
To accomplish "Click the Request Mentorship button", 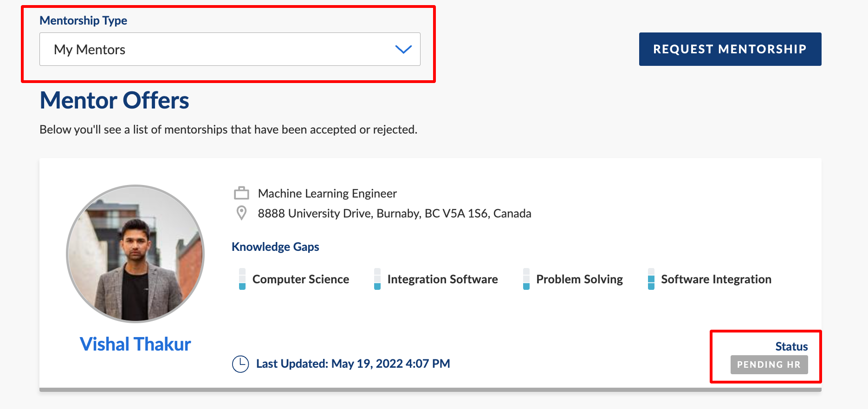I will (730, 49).
